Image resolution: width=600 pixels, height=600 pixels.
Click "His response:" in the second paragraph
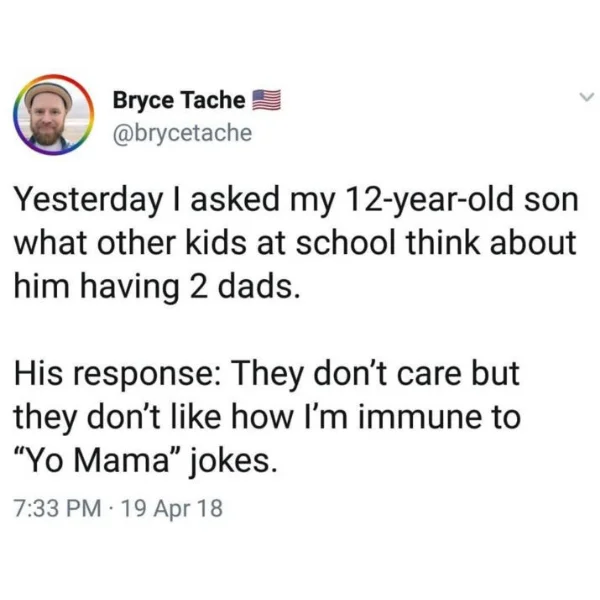[117, 375]
